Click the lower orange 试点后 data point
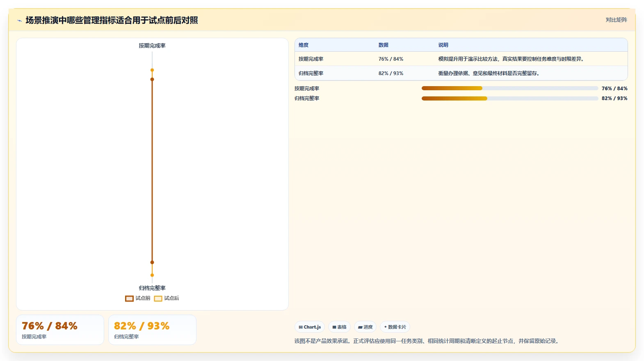The width and height of the screenshot is (644, 361). [152, 275]
